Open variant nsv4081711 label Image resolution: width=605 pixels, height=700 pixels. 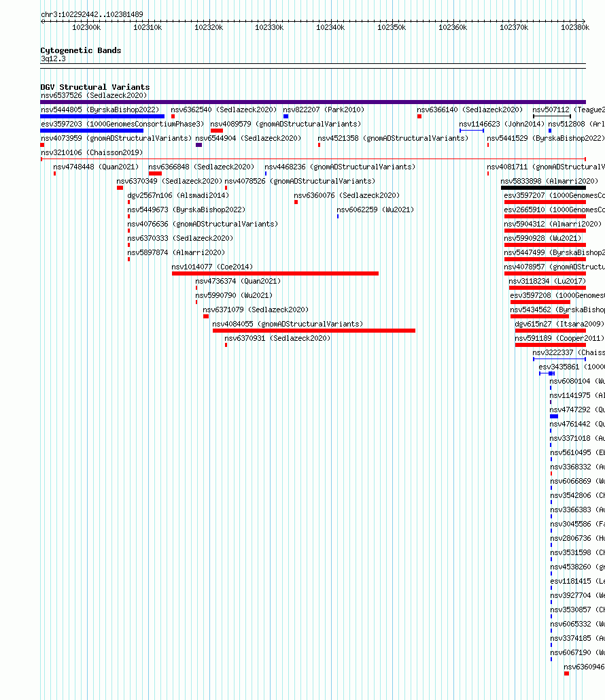546,167
